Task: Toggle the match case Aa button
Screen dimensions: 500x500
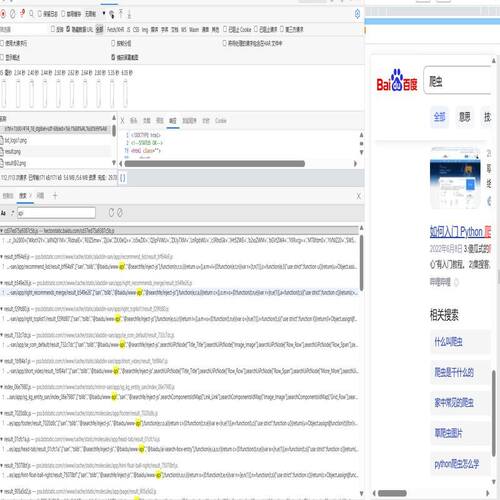Action: point(3,213)
